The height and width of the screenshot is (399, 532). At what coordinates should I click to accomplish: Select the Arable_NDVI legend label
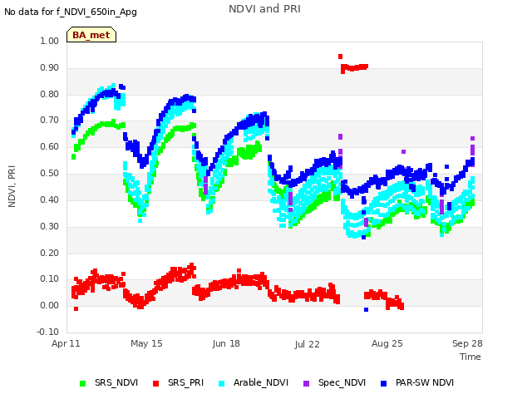point(261,382)
